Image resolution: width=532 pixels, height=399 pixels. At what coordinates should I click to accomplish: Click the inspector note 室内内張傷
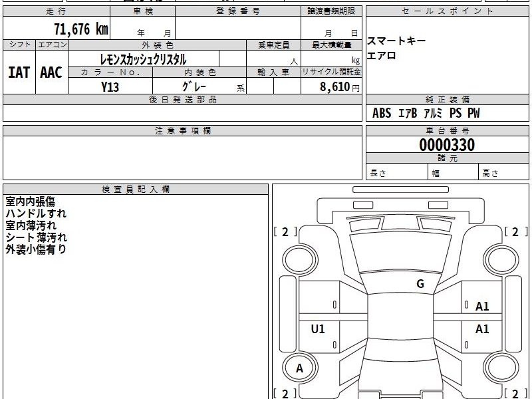(x=30, y=201)
